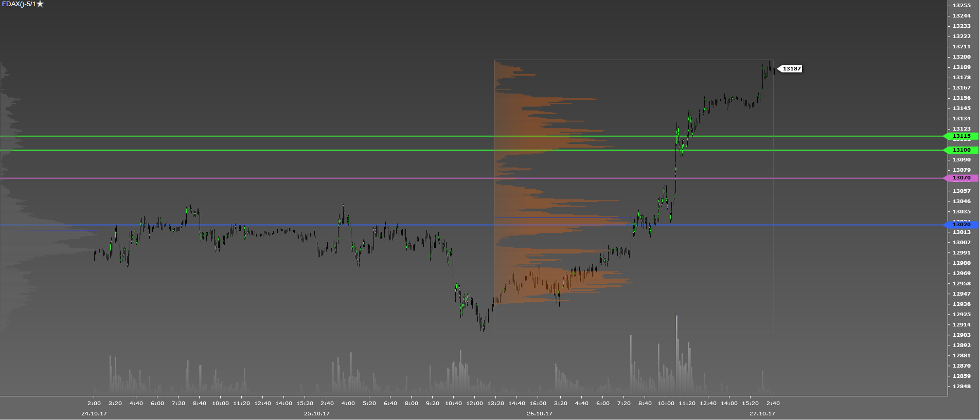
Task: Click the 13200 value on price axis
Action: click(961, 57)
